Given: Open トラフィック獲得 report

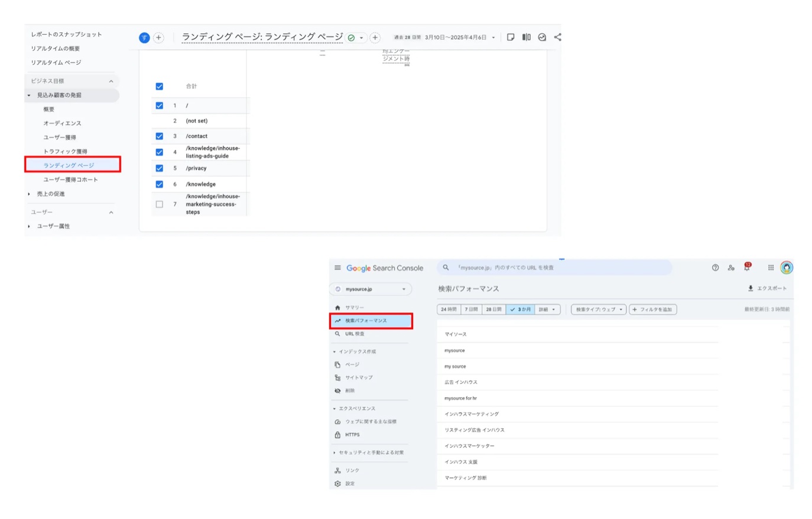Looking at the screenshot, I should click(x=65, y=151).
